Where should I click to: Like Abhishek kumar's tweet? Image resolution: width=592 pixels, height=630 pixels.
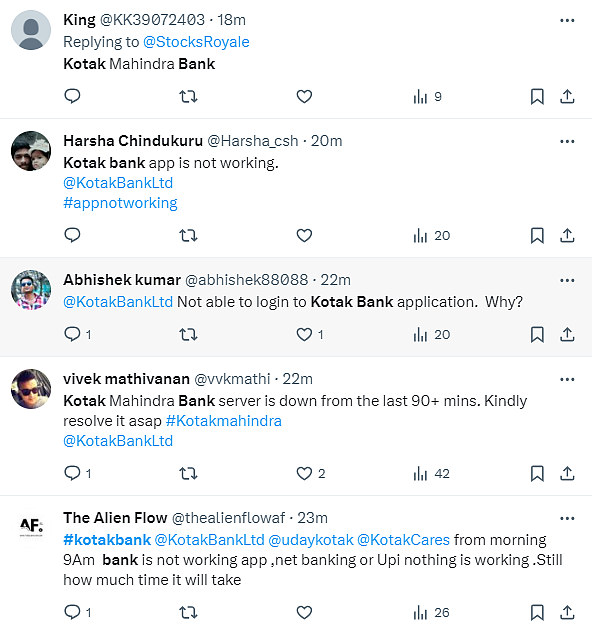(x=304, y=334)
